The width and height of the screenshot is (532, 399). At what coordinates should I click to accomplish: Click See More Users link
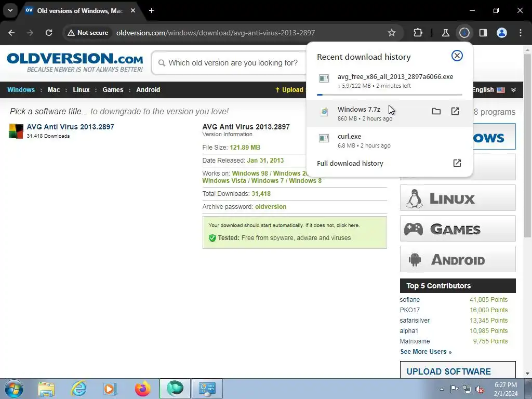[x=426, y=352]
